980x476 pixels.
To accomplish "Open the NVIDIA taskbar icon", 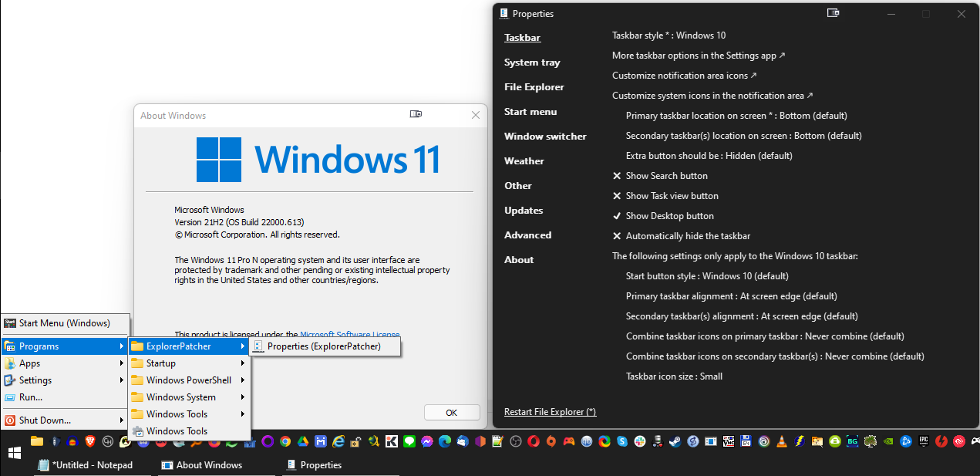I will pyautogui.click(x=887, y=441).
